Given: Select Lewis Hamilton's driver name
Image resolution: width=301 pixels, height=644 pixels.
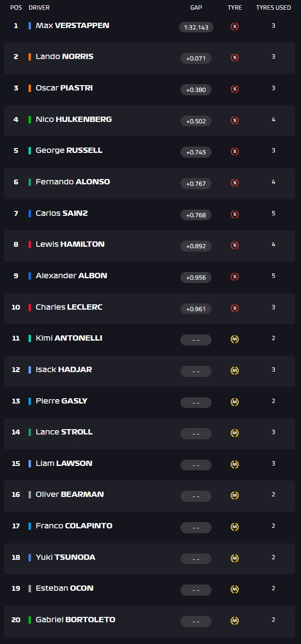Looking at the screenshot, I should (70, 244).
